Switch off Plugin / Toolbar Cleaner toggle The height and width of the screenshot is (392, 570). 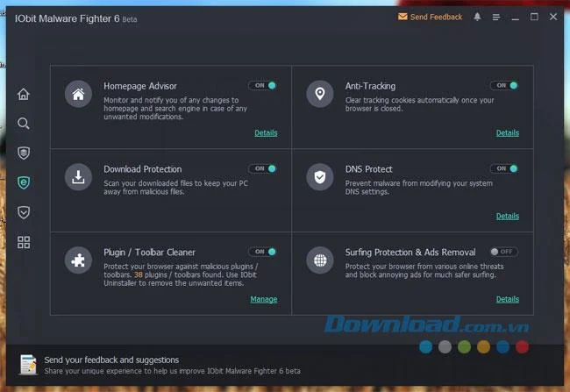pos(263,252)
